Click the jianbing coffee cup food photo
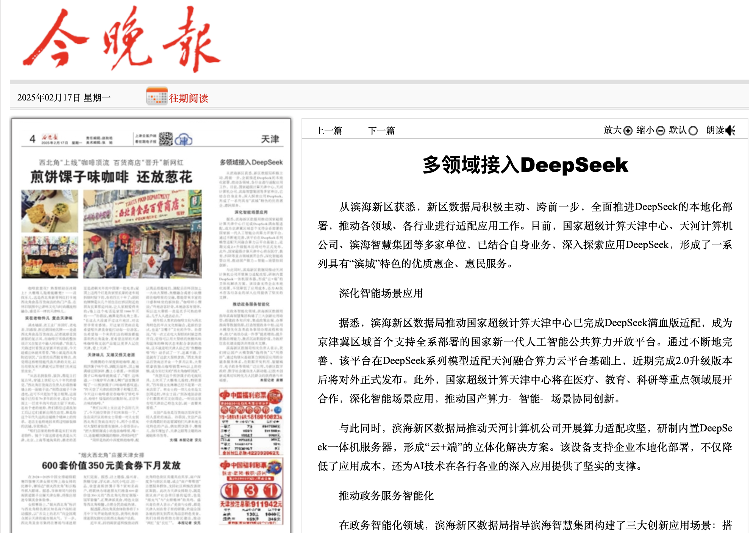This screenshot has height=533, width=756. (50, 211)
